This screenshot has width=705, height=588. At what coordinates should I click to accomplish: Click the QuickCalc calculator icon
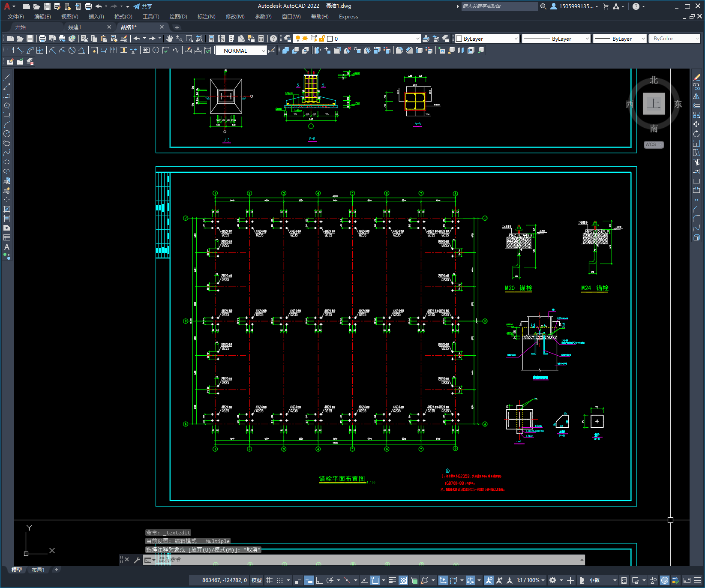[x=261, y=39]
